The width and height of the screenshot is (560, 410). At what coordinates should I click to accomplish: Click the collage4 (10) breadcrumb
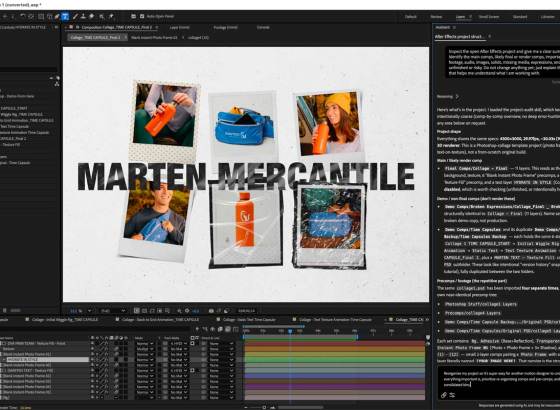(198, 38)
